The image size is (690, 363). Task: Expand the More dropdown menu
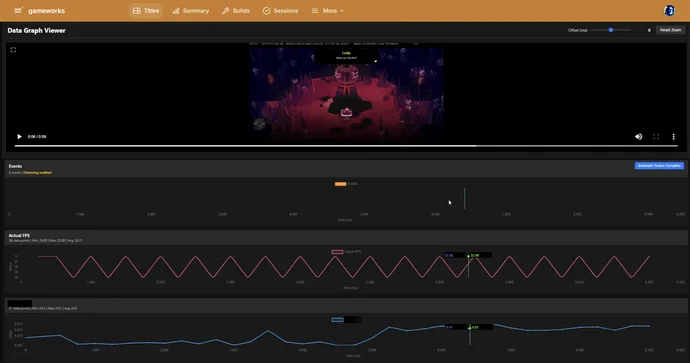point(328,11)
